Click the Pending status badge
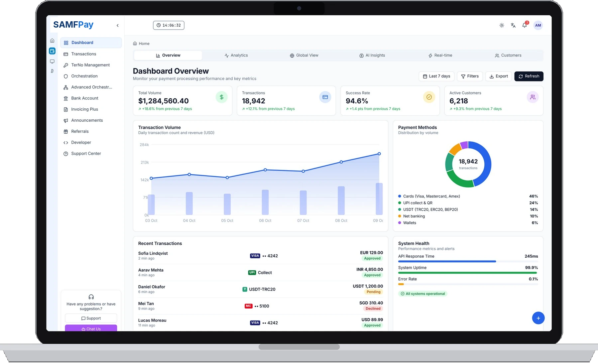 click(373, 292)
